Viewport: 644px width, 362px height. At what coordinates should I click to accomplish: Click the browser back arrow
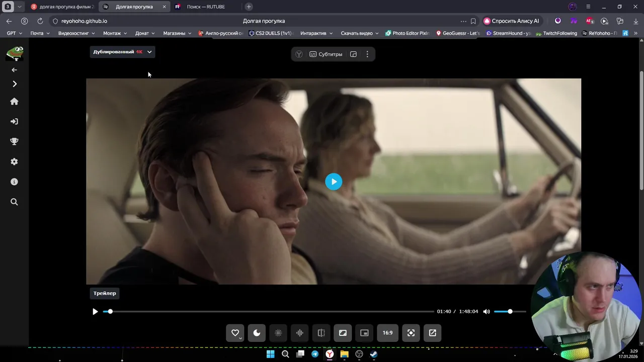[x=9, y=21]
